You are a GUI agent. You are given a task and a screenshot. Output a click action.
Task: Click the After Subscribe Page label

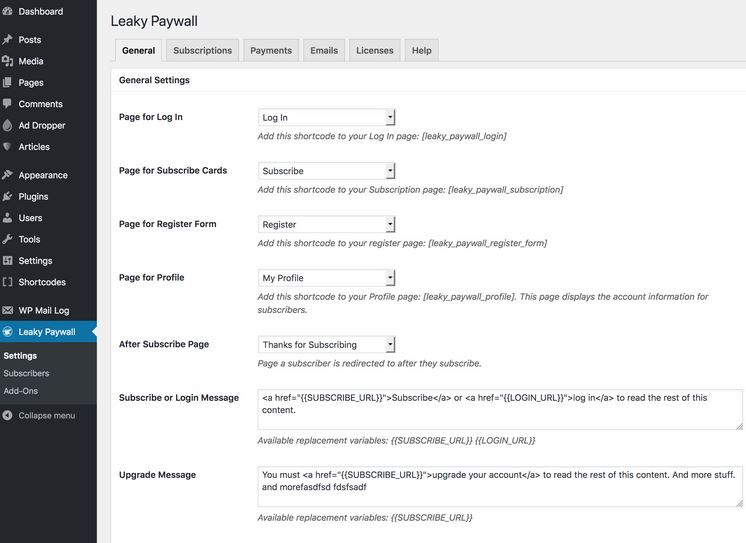[x=164, y=344]
